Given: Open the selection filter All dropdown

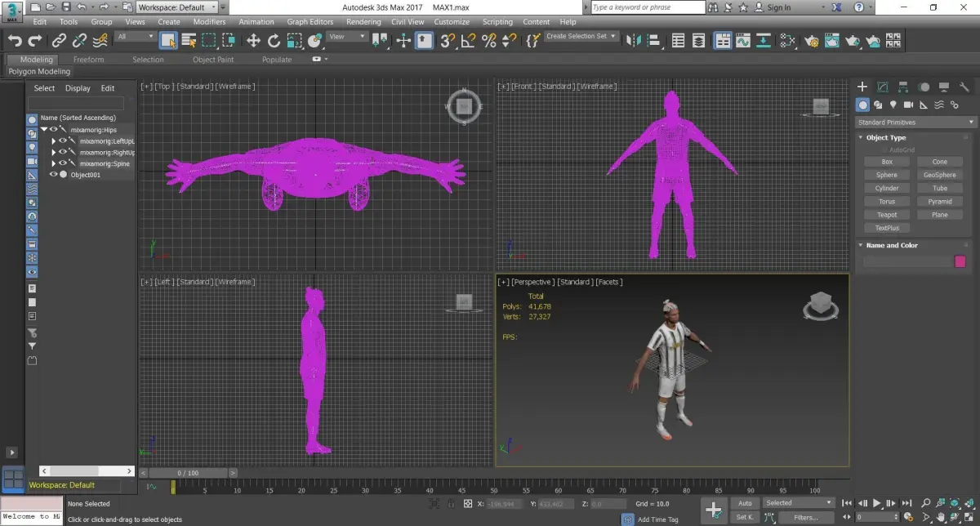Looking at the screenshot, I should click(135, 37).
